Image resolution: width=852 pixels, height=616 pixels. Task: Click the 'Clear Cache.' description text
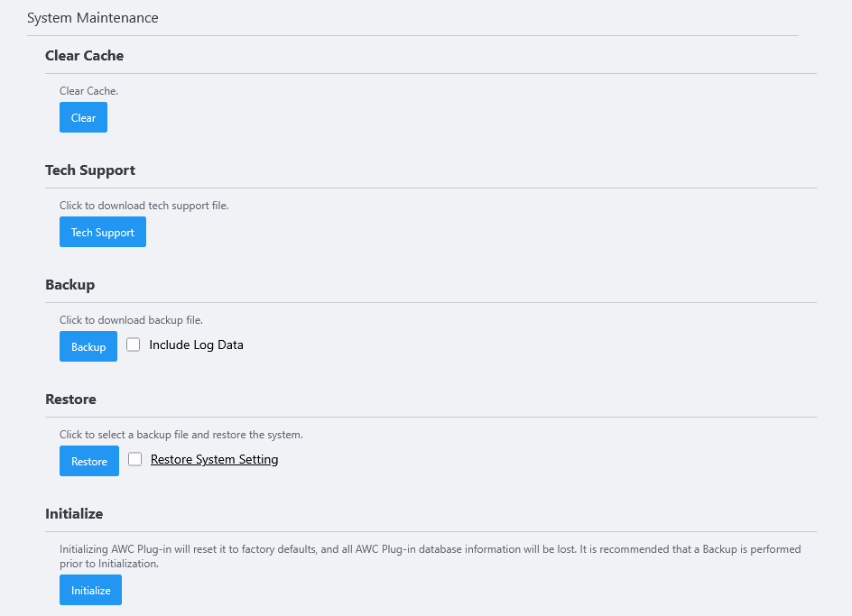point(88,91)
